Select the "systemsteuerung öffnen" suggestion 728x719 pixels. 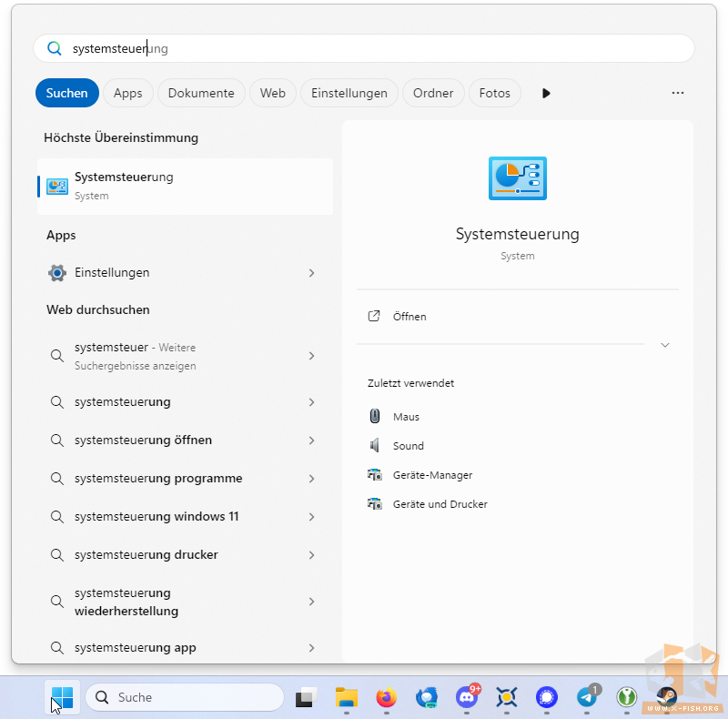[169, 440]
